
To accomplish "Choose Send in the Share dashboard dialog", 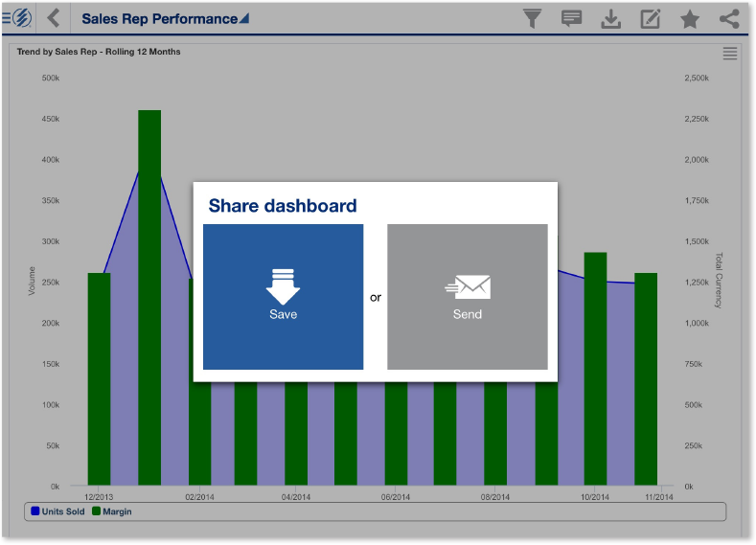I will coord(468,297).
